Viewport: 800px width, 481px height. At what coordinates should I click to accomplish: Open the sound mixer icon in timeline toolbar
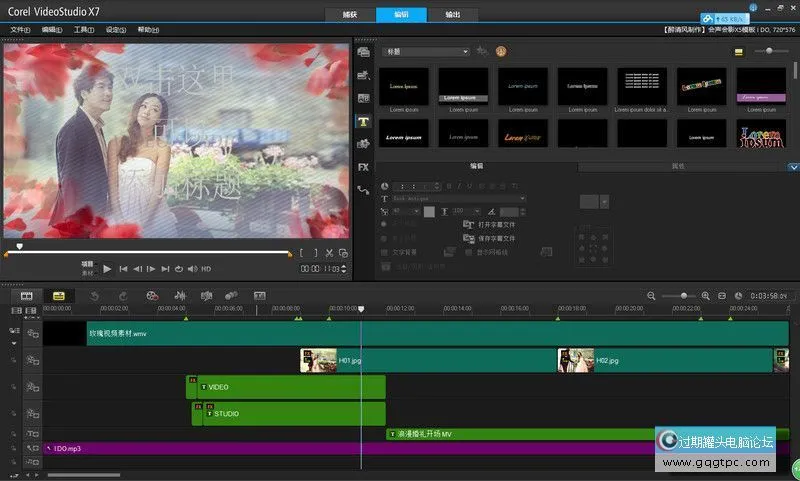coord(180,296)
